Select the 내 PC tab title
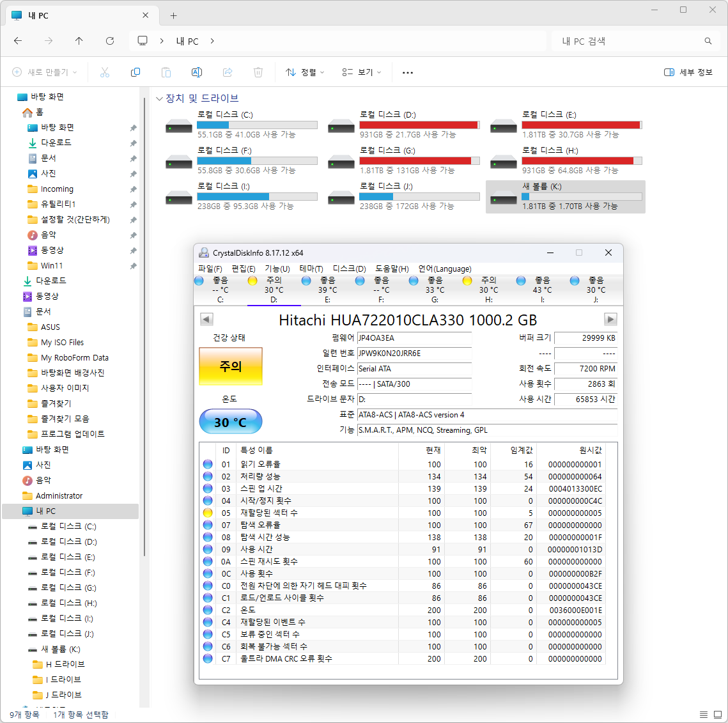This screenshot has width=728, height=723. click(x=38, y=15)
